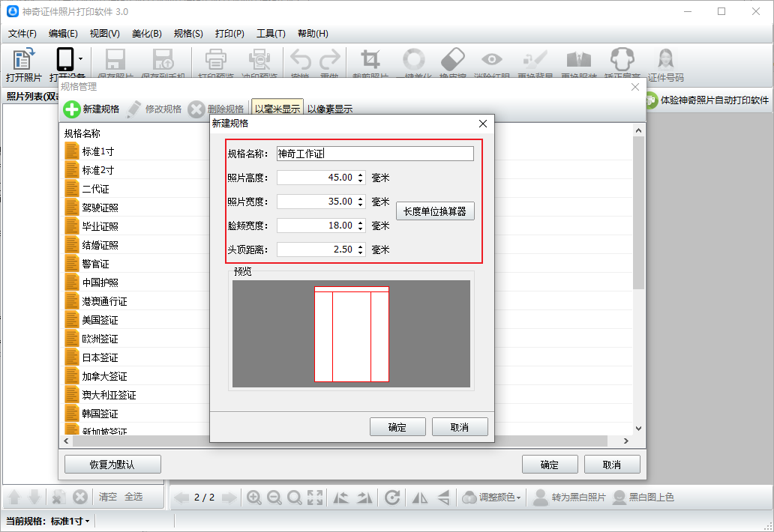This screenshot has height=532, width=774.
Task: Click the zoom in magnifier icon
Action: click(254, 498)
